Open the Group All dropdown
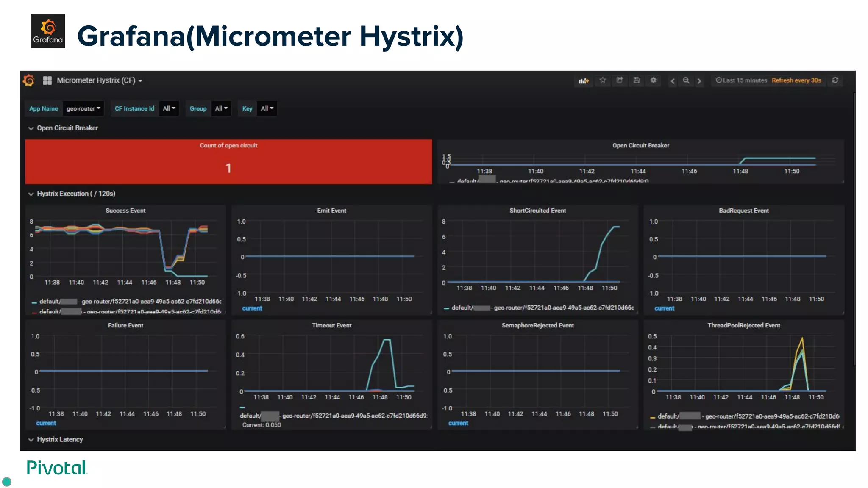The image size is (868, 488). [x=221, y=108]
